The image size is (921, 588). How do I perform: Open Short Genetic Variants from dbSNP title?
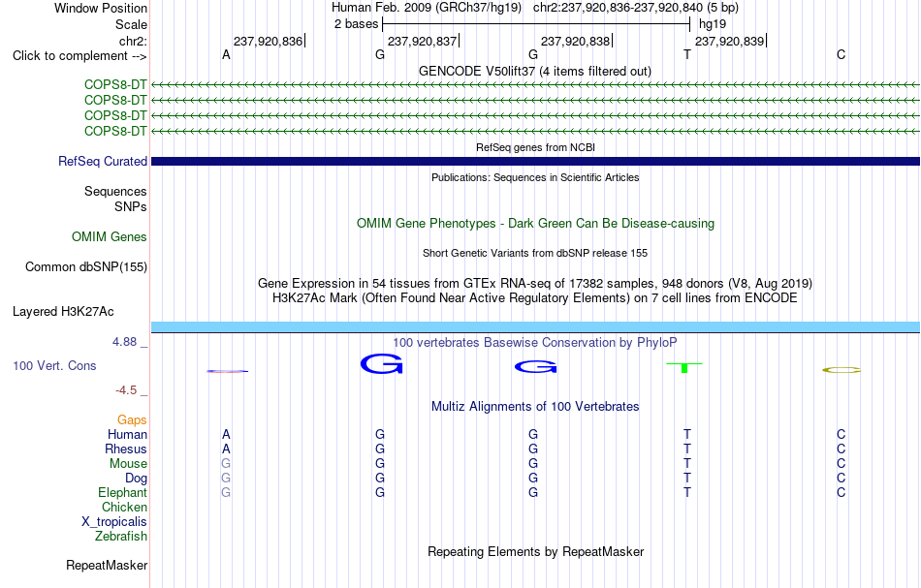(535, 253)
